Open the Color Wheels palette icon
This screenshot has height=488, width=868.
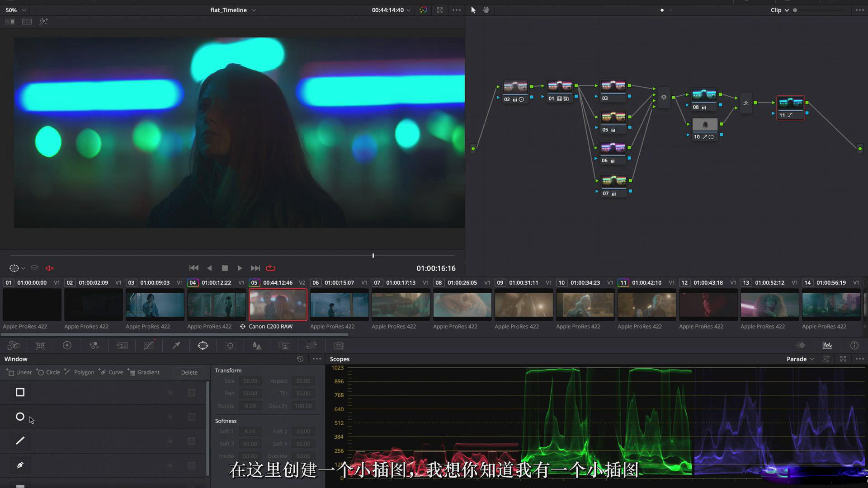click(x=67, y=346)
